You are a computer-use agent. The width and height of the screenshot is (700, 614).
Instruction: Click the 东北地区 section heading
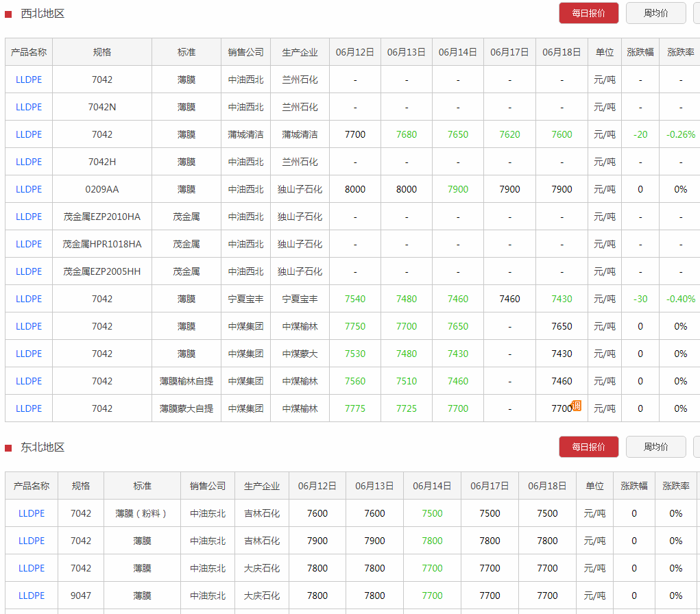[43, 447]
